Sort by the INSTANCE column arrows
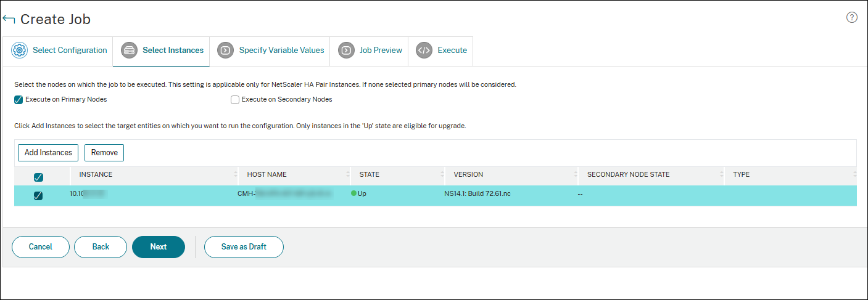Screen dimensions: 868x300 234,175
